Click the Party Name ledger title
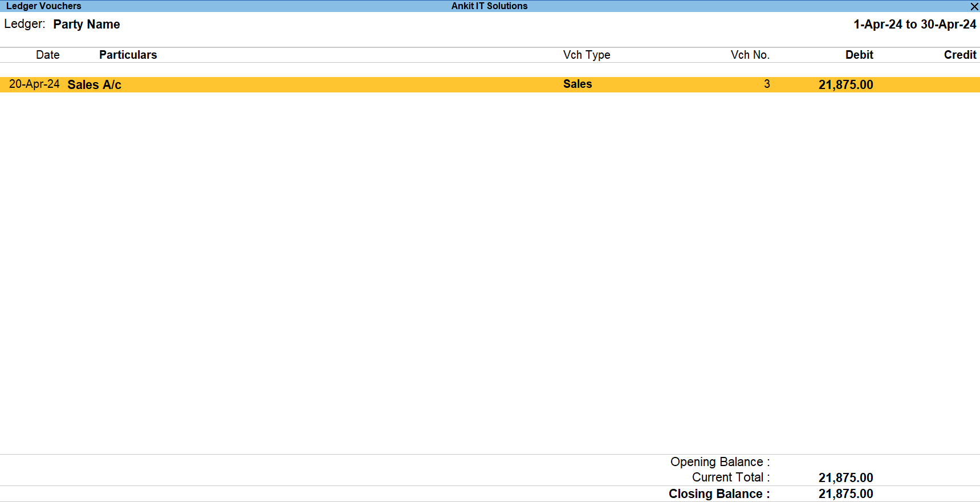Image resolution: width=980 pixels, height=502 pixels. tap(87, 25)
